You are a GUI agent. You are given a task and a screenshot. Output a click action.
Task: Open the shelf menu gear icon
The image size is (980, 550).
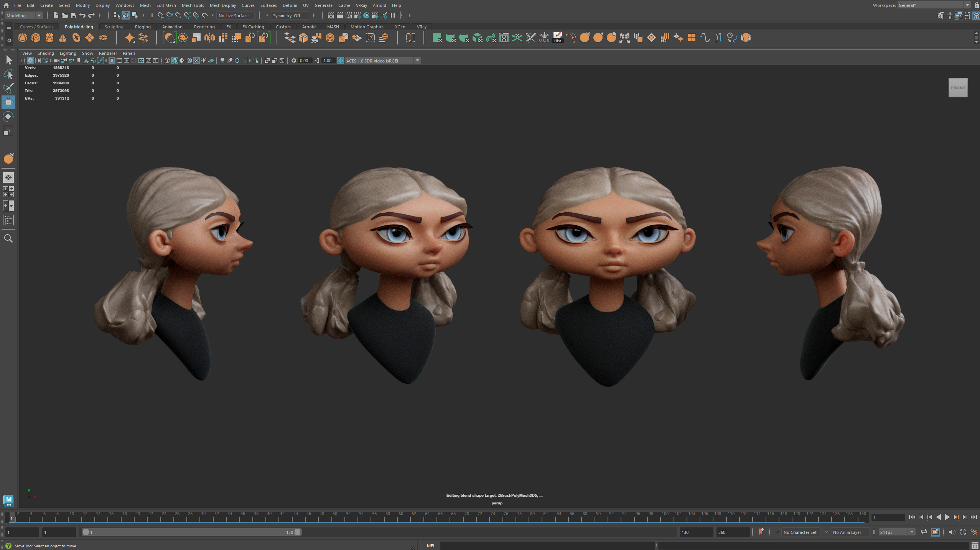pyautogui.click(x=9, y=40)
